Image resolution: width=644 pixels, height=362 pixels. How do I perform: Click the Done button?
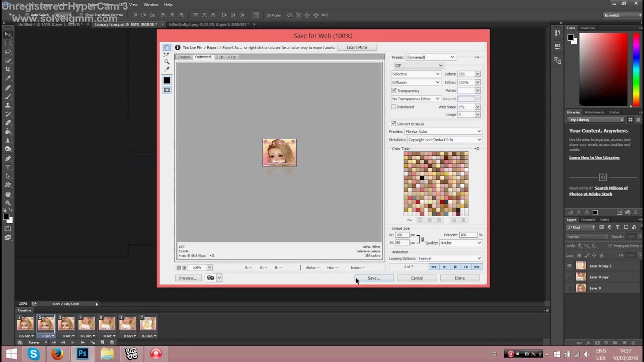pyautogui.click(x=459, y=278)
